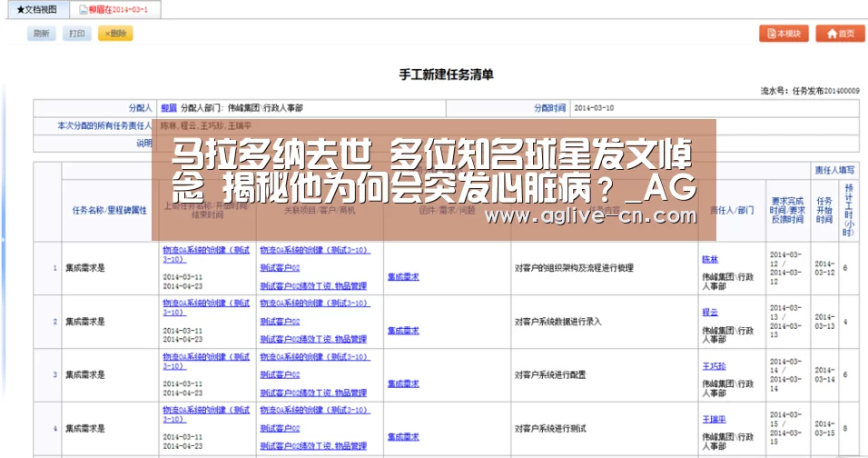Viewport: 868px width, 458px height.
Task: Click start date 2014-03-12 in 陈琳's row
Action: tap(824, 267)
